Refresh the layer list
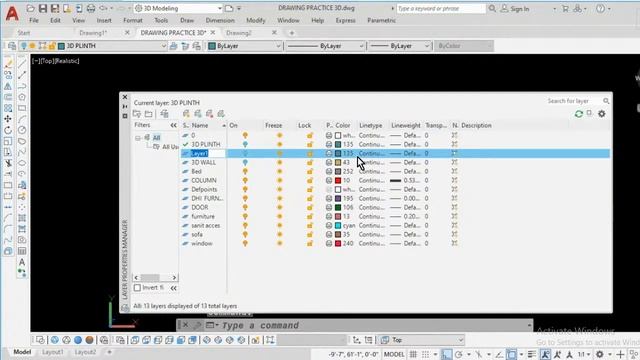 tap(578, 114)
